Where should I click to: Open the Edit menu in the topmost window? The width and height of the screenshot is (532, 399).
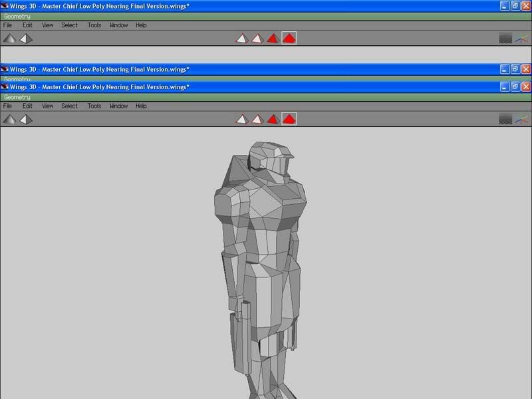pyautogui.click(x=27, y=25)
